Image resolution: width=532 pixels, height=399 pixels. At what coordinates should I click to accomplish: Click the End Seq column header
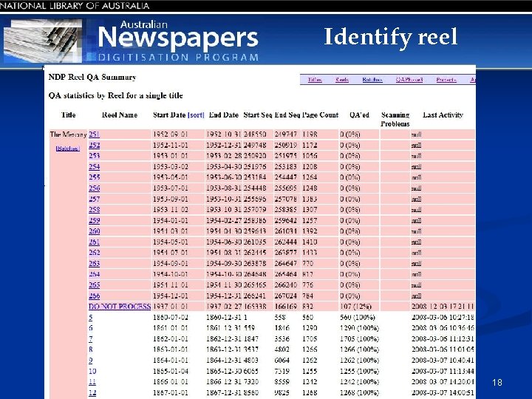[287, 115]
